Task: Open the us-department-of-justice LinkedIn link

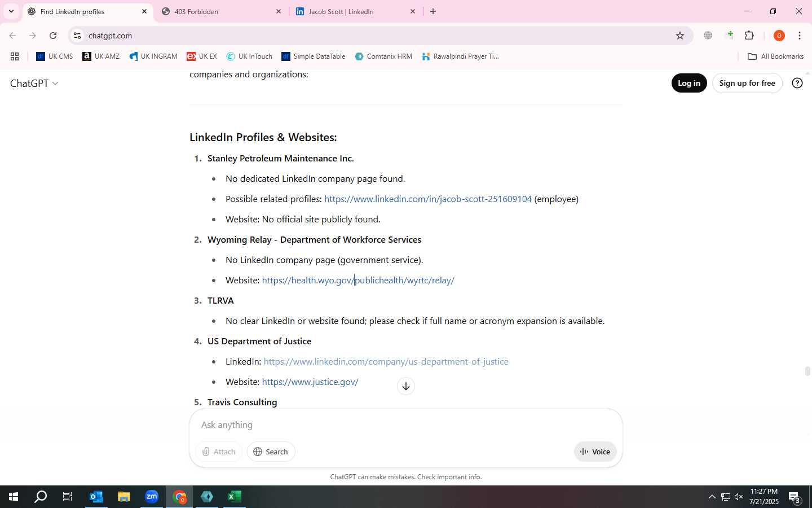Action: coord(386,362)
